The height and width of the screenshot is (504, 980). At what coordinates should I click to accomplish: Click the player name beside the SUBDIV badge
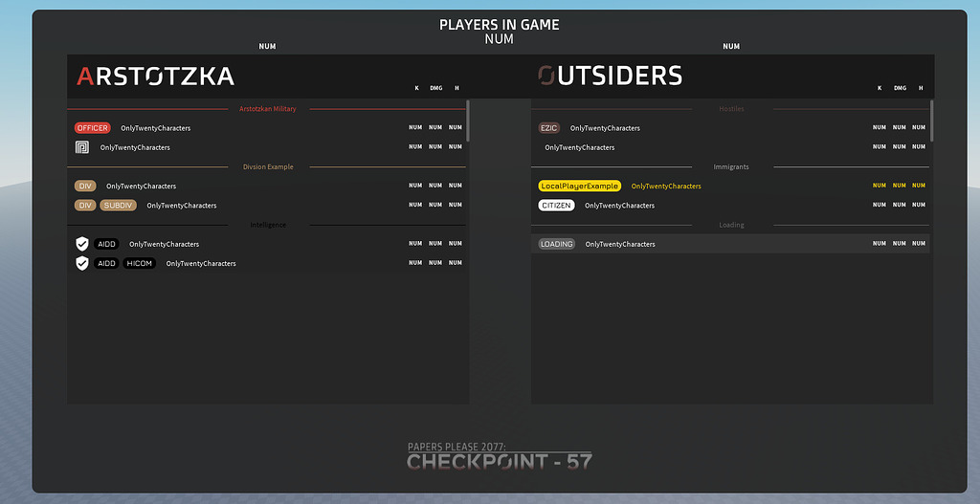[x=182, y=206]
